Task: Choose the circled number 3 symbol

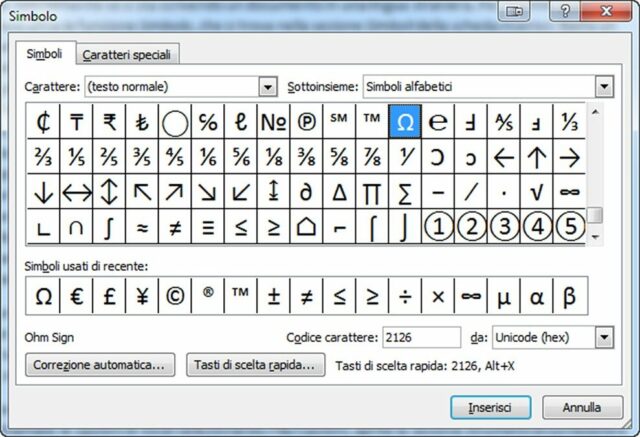Action: 504,226
